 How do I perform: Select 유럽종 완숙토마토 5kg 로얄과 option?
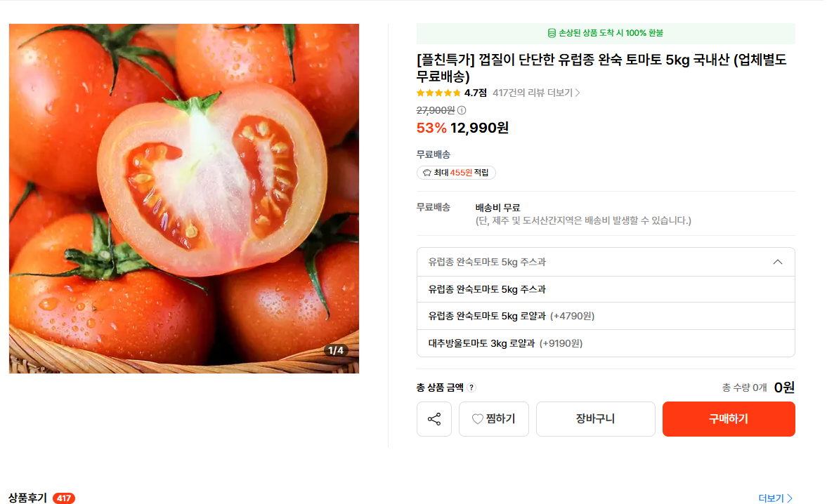(511, 316)
